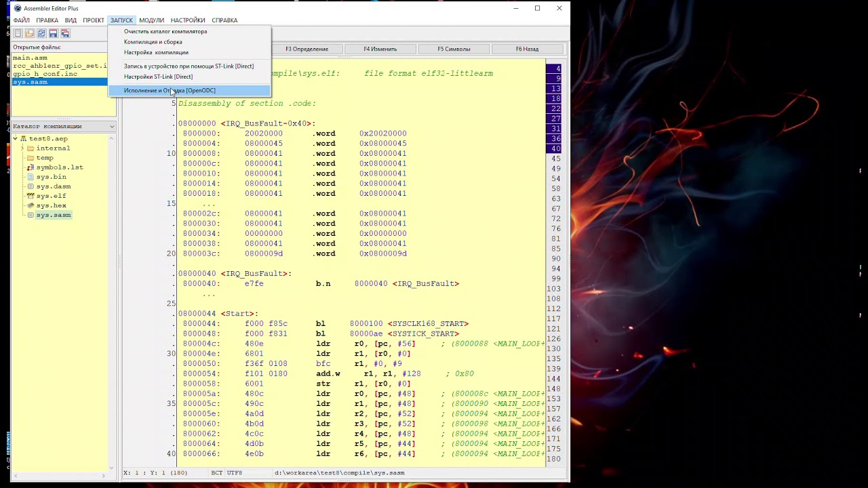Click the sys.sasm path in status bar

pos(339,472)
